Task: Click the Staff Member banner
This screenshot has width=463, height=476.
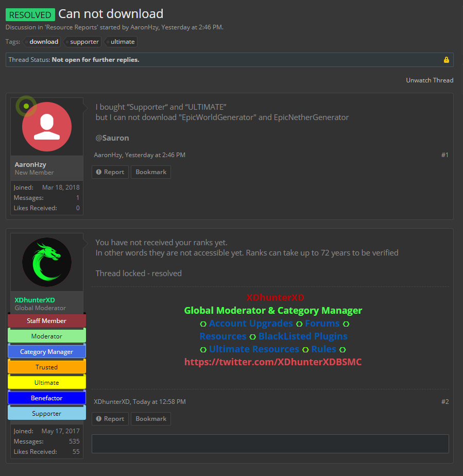Action: (47, 320)
